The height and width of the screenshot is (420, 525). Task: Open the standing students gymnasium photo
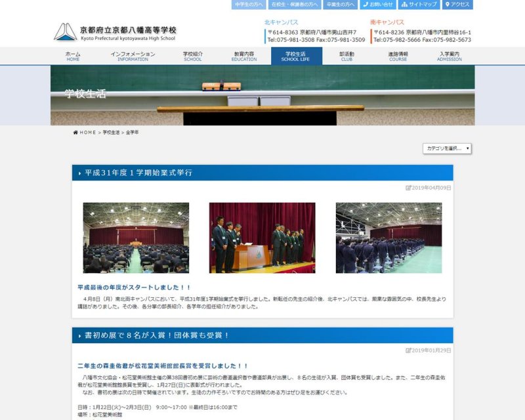[x=388, y=238]
